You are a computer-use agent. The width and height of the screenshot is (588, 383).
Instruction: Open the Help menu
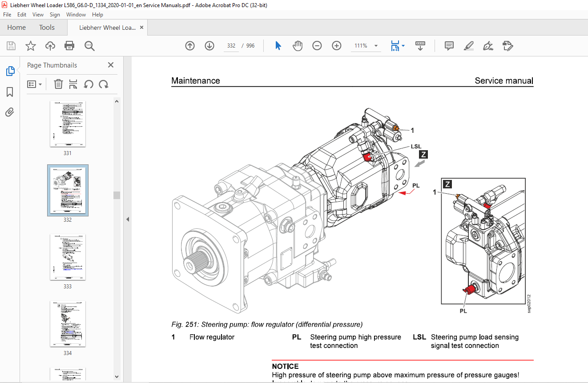(97, 15)
